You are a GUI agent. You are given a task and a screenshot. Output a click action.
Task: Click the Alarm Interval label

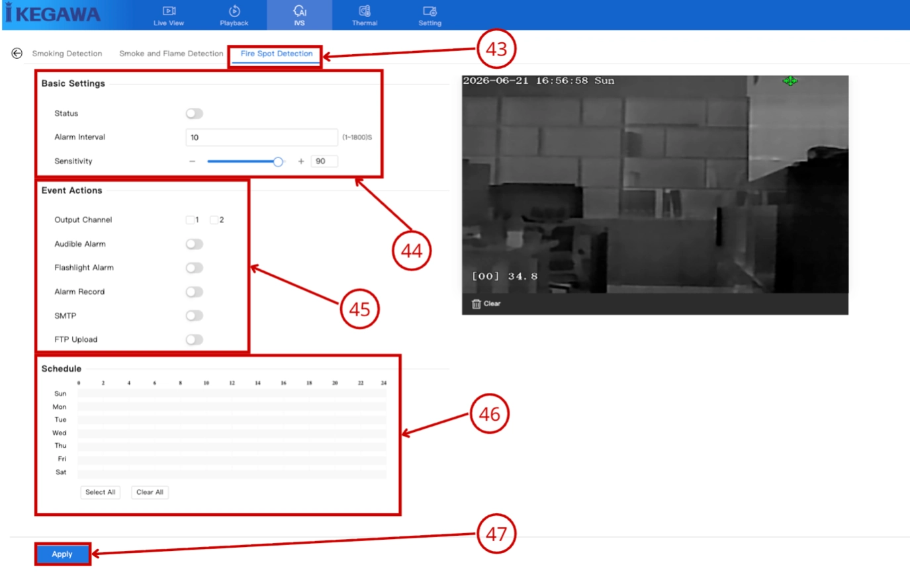(x=79, y=138)
